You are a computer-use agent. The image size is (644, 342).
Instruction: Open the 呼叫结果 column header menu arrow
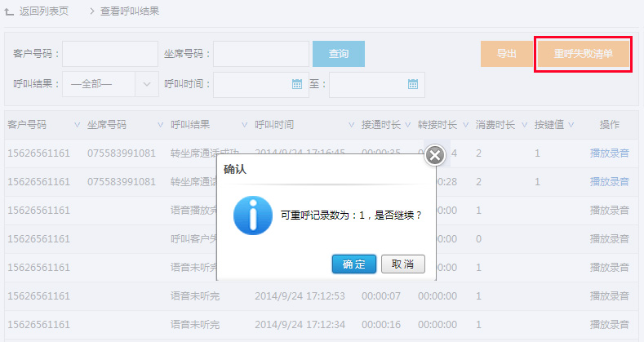(244, 125)
